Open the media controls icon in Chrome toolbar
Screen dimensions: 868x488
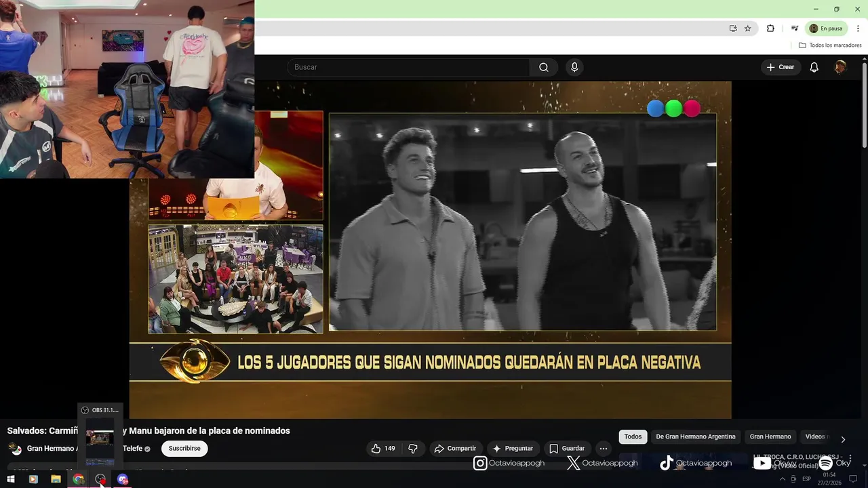794,28
